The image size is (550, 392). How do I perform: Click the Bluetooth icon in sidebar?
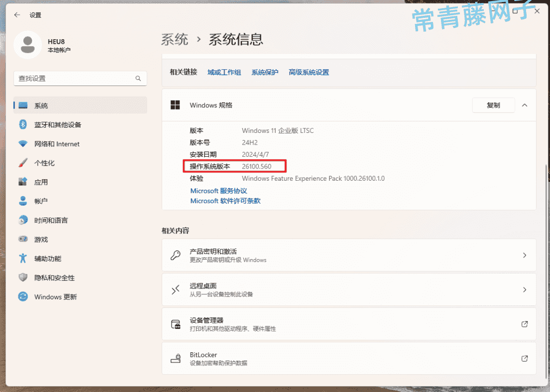click(23, 124)
